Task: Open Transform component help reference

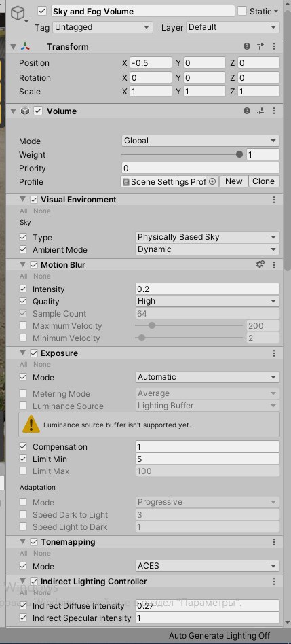Action: click(247, 46)
